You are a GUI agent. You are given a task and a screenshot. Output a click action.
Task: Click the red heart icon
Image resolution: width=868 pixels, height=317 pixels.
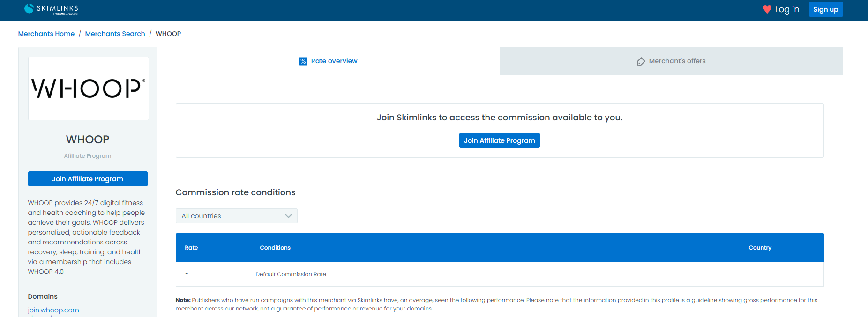(767, 9)
